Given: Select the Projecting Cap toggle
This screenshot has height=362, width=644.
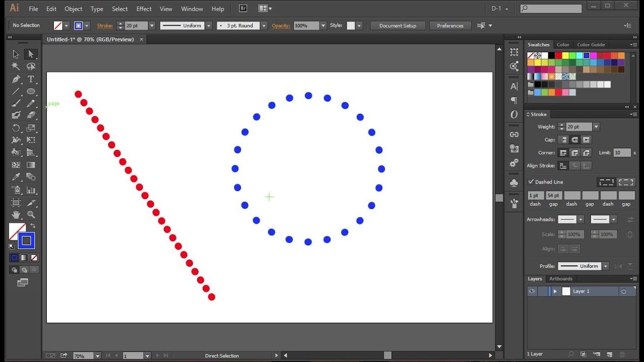Looking at the screenshot, I should (x=586, y=140).
